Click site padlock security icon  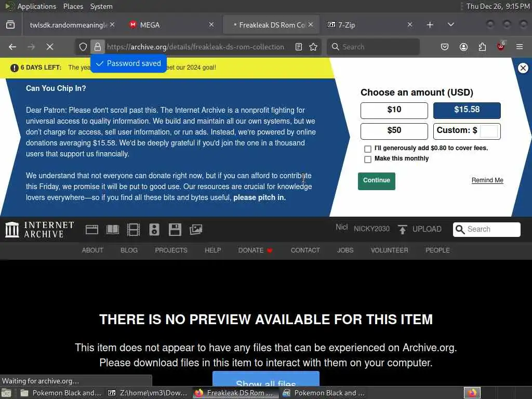[98, 47]
